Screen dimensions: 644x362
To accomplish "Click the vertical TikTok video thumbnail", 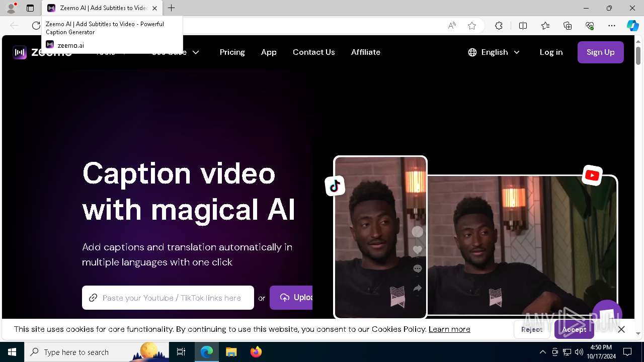I will point(380,237).
